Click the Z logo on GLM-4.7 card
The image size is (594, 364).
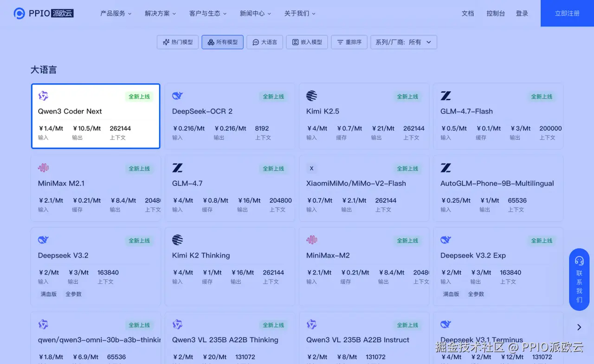(x=177, y=168)
